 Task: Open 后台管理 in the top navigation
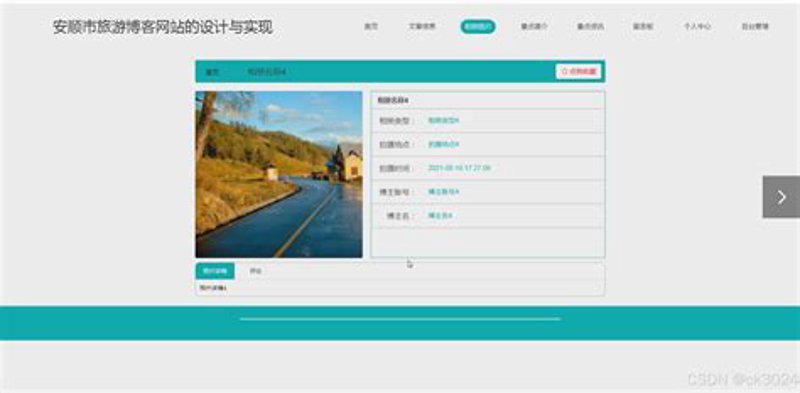[x=755, y=27]
